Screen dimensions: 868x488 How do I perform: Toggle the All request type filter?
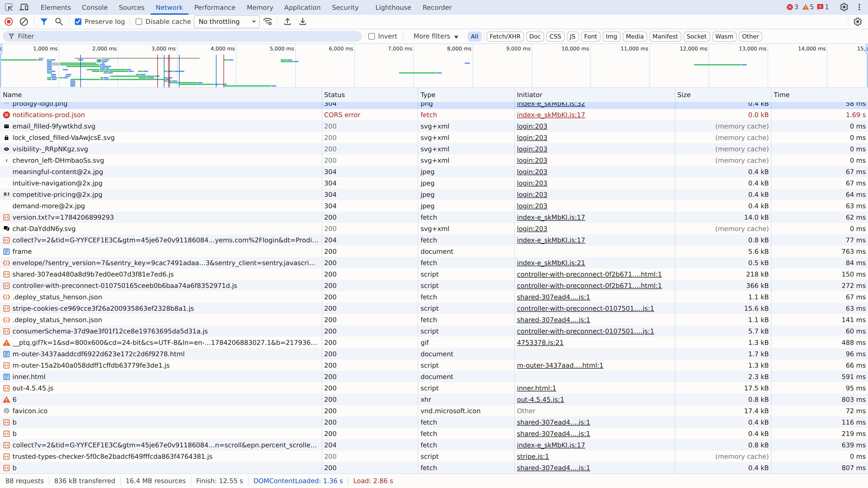(x=474, y=36)
